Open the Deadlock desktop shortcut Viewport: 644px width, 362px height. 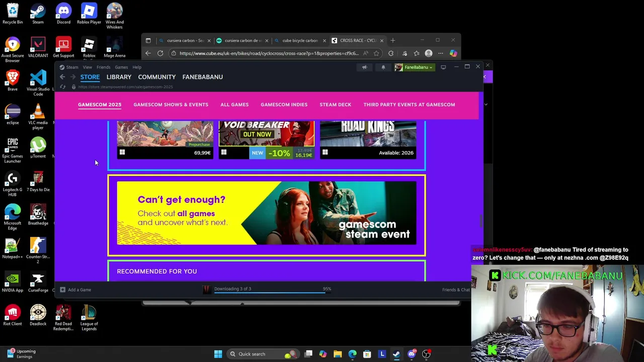tap(38, 315)
